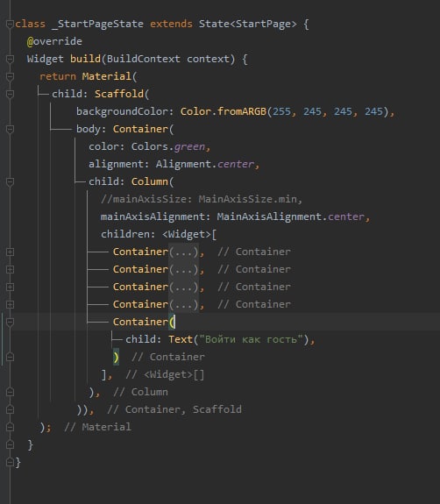
Task: Collapse the body: Container fold marker
Action: tap(10, 129)
